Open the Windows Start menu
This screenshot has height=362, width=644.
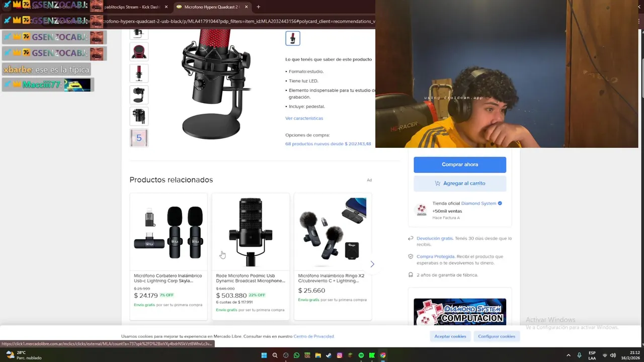(x=264, y=355)
